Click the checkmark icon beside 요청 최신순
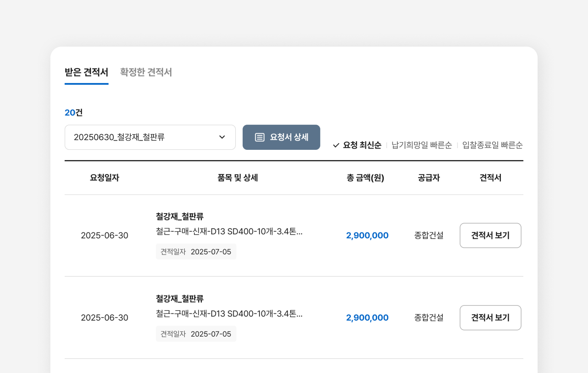This screenshot has height=373, width=588. (336, 145)
